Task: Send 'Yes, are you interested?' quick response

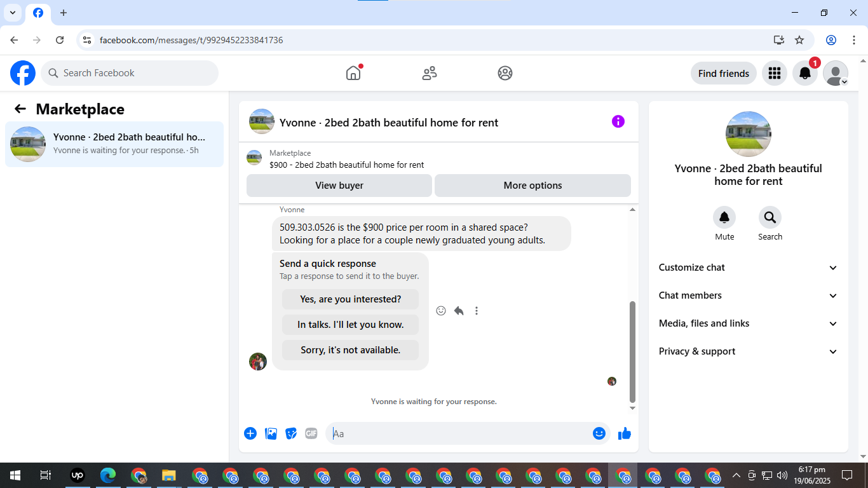Action: click(x=351, y=299)
